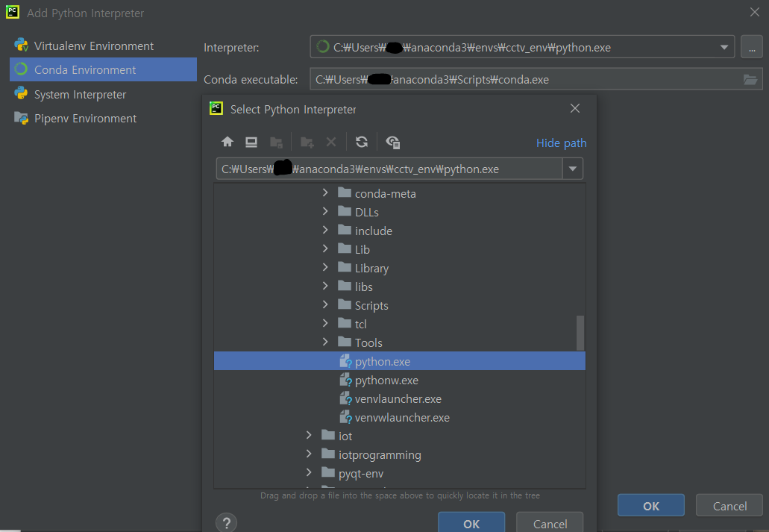Viewport: 769px width, 532px height.
Task: Go to Home directory in file chooser
Action: 227,143
